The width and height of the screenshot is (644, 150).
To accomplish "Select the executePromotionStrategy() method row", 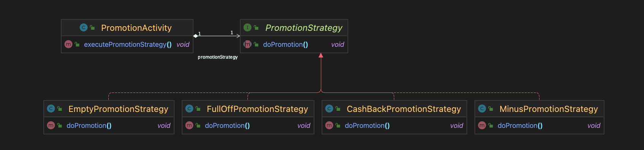I will point(127,45).
